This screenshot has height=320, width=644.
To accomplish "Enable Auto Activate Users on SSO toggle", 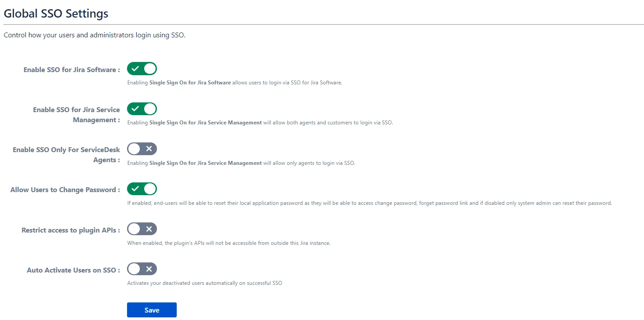I will 142,269.
